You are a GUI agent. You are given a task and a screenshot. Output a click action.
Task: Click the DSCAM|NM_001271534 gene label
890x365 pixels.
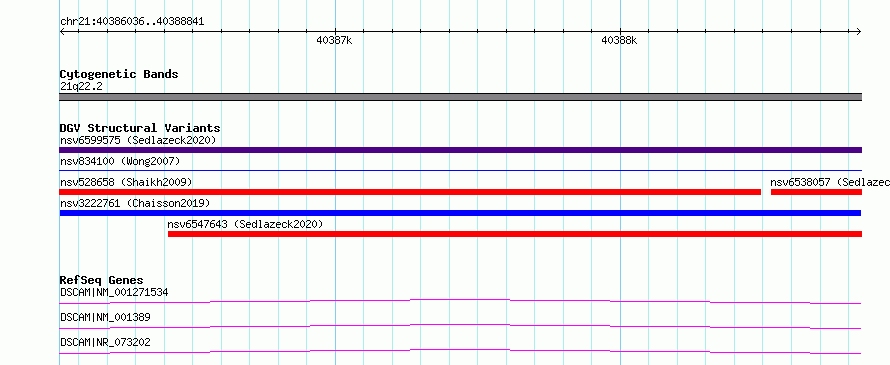point(114,292)
